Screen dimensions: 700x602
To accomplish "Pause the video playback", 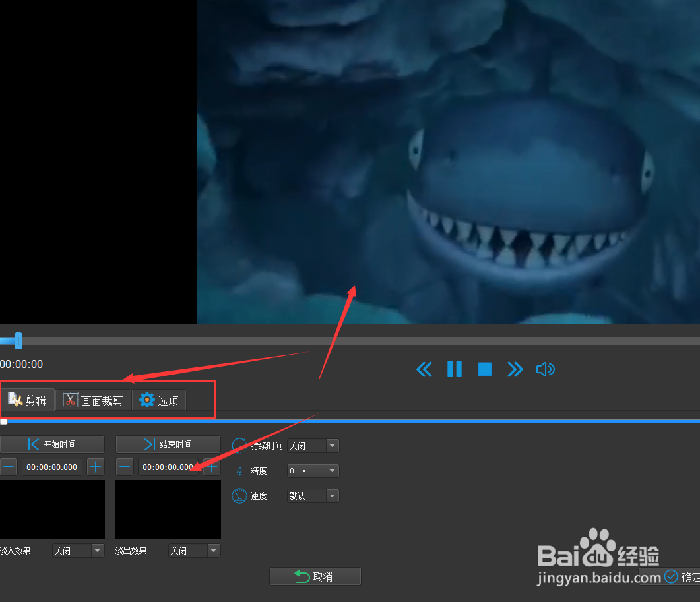I will 455,369.
